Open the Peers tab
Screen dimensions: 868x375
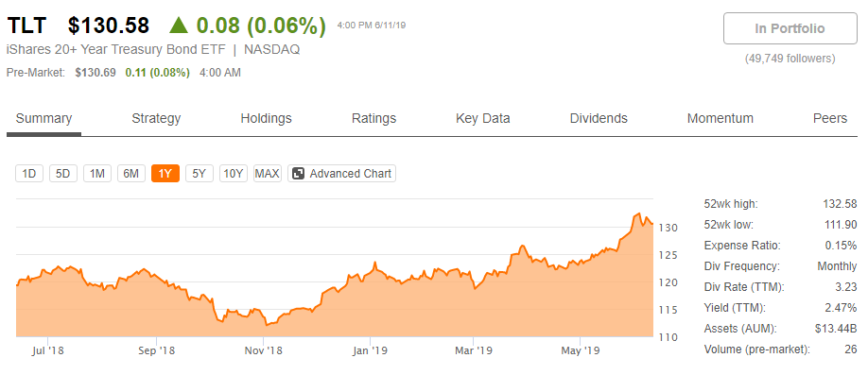pos(830,118)
